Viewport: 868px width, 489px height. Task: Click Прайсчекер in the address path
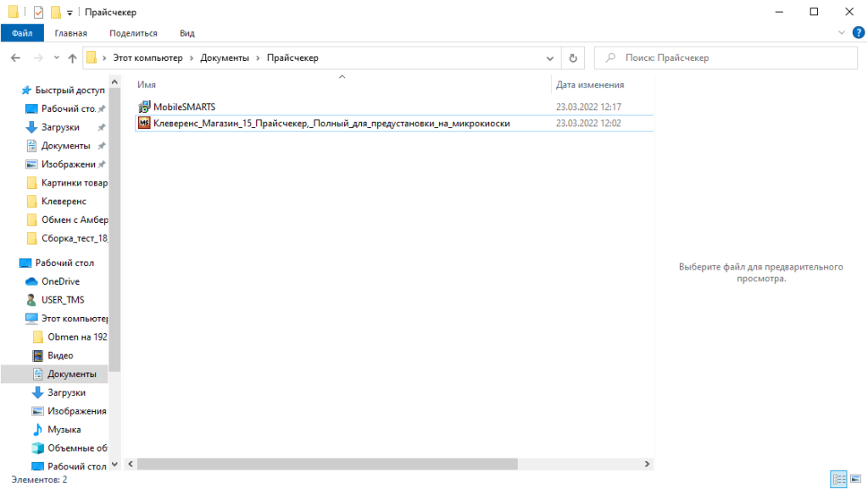click(292, 58)
